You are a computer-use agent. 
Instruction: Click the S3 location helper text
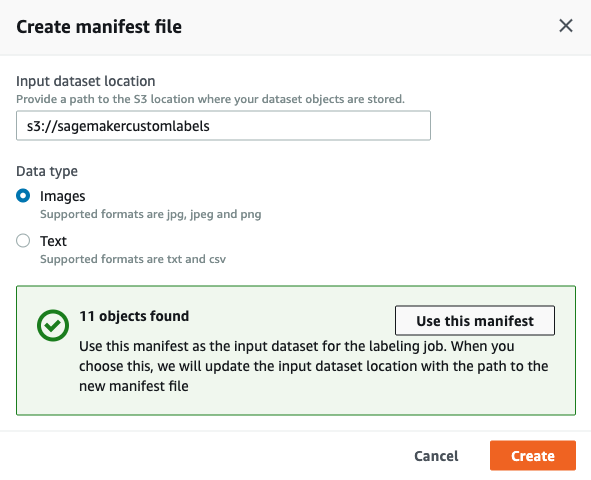(x=210, y=99)
